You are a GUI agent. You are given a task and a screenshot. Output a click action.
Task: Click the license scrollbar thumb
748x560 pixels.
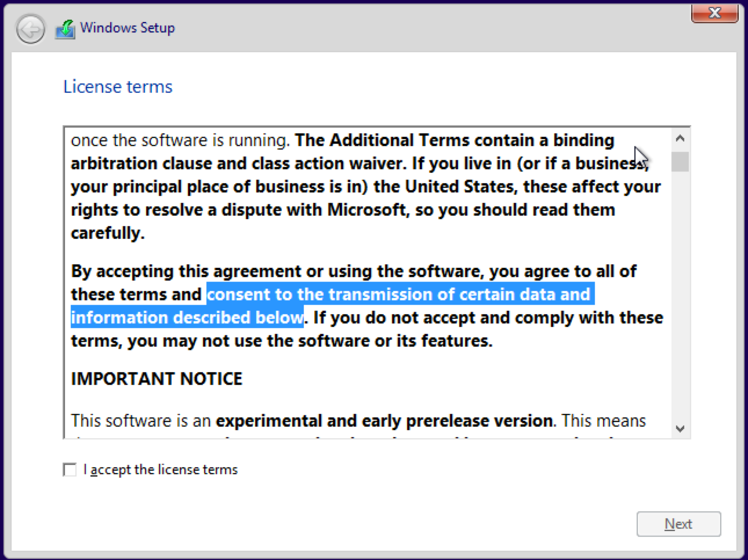pos(680,162)
